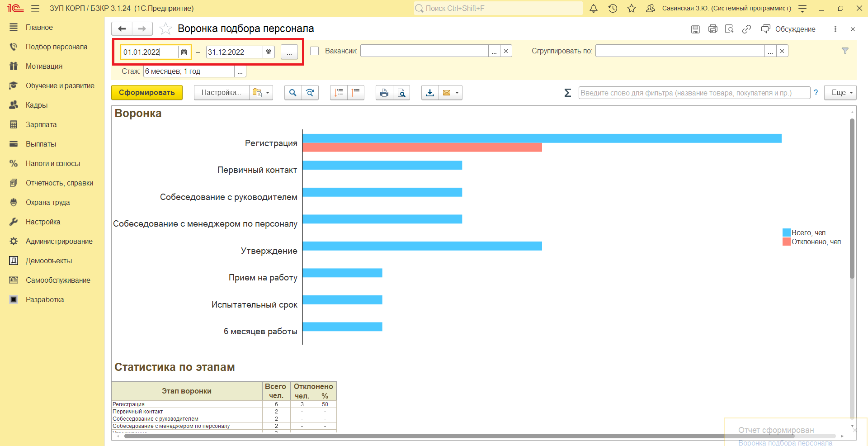Open service panel settings icon in title bar

[x=802, y=9]
